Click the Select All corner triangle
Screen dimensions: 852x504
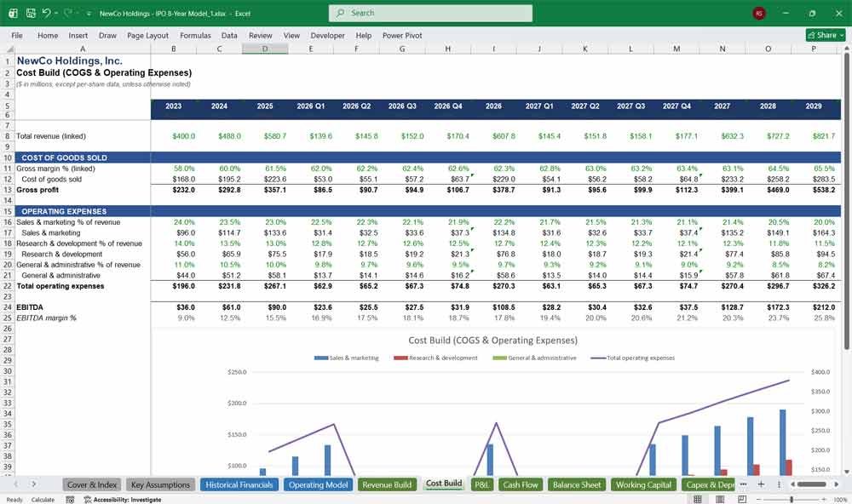(9, 49)
